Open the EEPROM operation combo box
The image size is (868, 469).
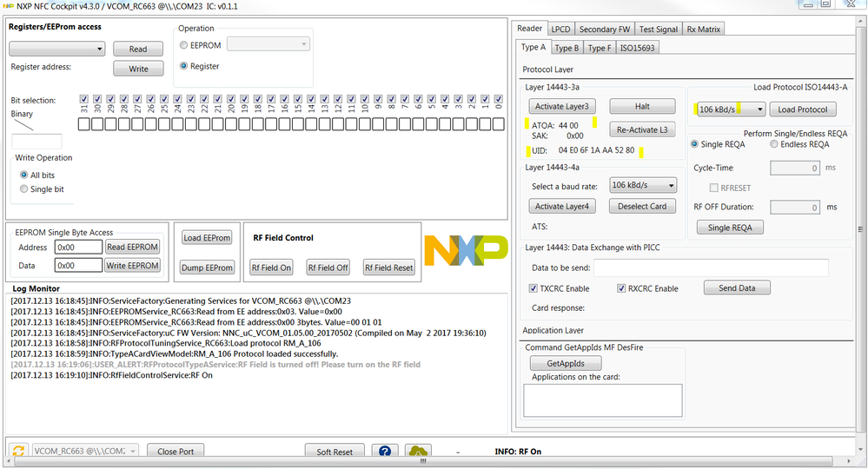[x=268, y=44]
